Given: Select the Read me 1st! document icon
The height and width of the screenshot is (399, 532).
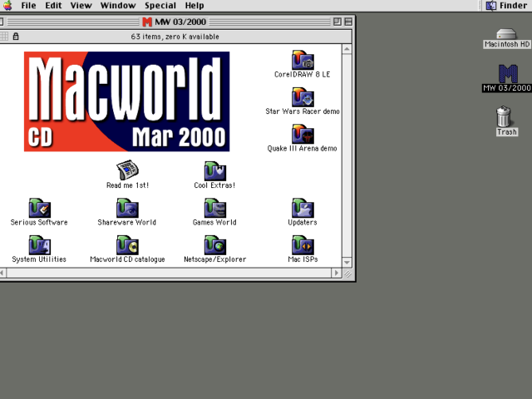Looking at the screenshot, I should [x=127, y=170].
